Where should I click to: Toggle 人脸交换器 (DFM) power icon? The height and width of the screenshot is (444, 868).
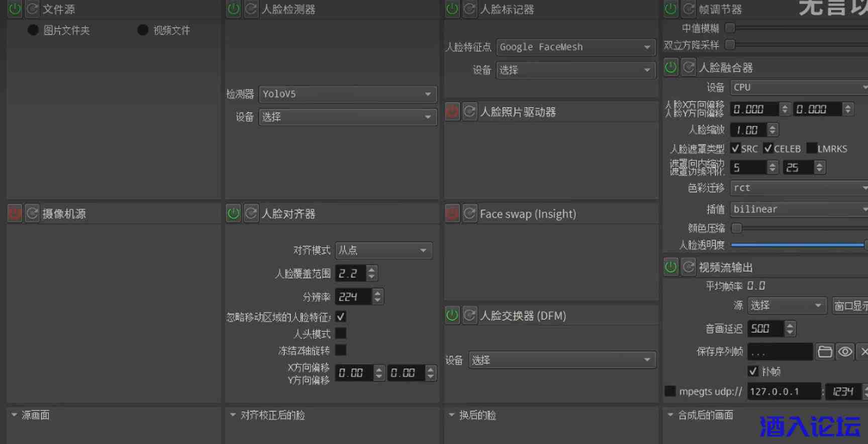click(x=452, y=315)
